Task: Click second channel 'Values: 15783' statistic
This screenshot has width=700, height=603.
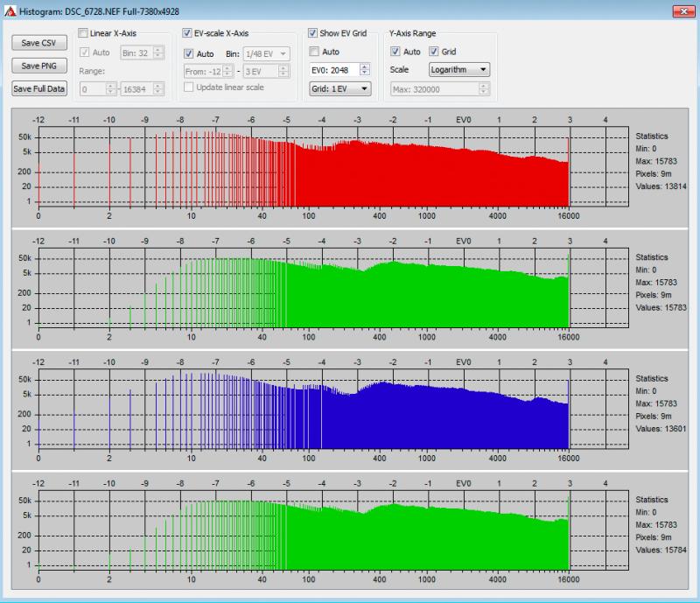Action: click(x=661, y=308)
